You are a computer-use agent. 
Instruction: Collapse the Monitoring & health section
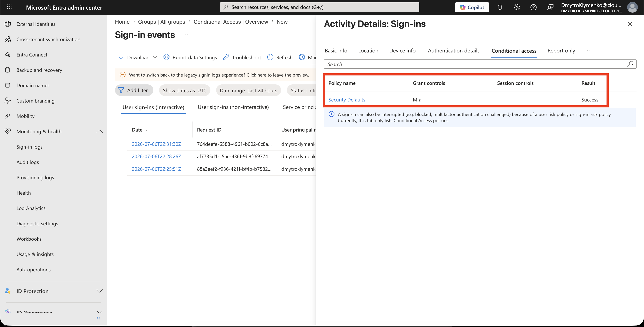click(99, 131)
